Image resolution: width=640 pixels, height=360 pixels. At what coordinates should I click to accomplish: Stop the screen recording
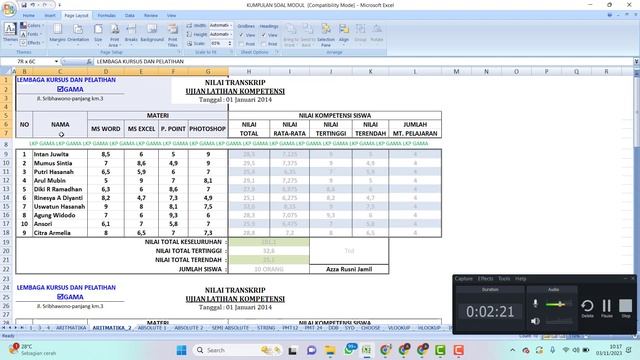[x=625, y=308]
